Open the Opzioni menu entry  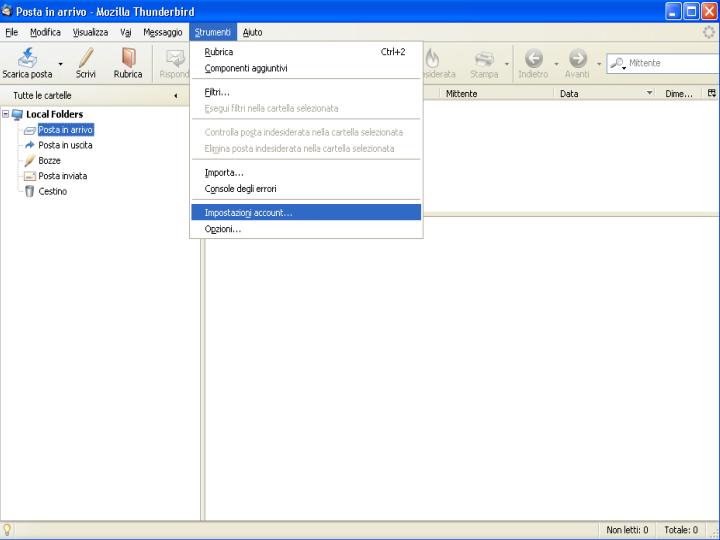(223, 229)
